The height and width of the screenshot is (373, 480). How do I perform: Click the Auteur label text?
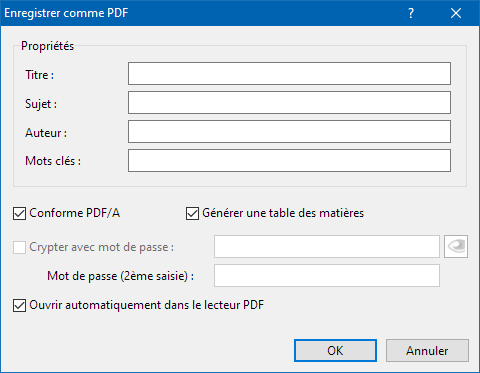tap(46, 133)
